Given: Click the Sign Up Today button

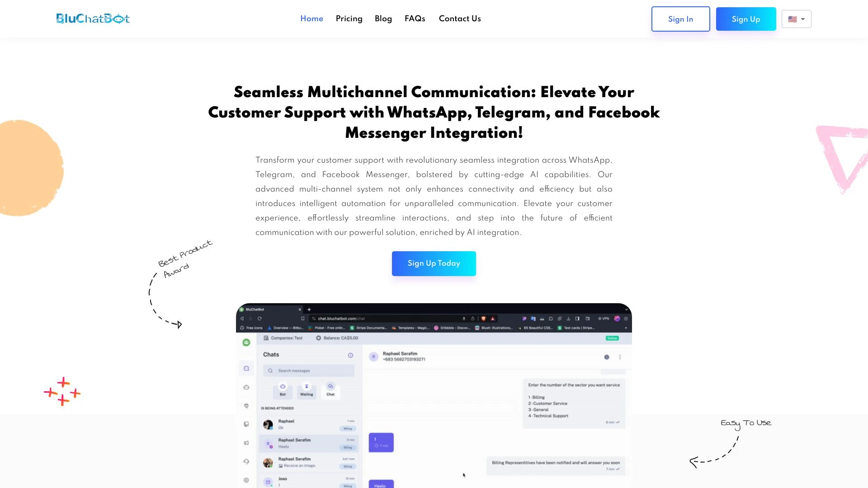Looking at the screenshot, I should 434,263.
